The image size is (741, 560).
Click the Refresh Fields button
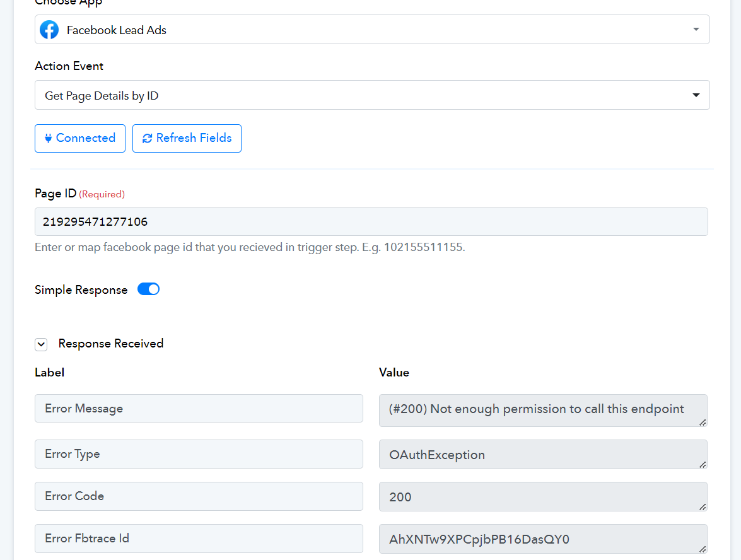(187, 138)
